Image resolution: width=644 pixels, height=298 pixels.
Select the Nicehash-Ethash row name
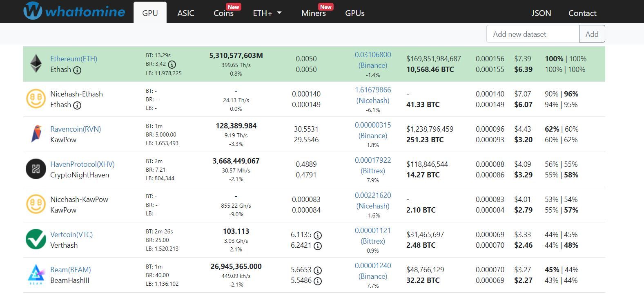(x=76, y=94)
